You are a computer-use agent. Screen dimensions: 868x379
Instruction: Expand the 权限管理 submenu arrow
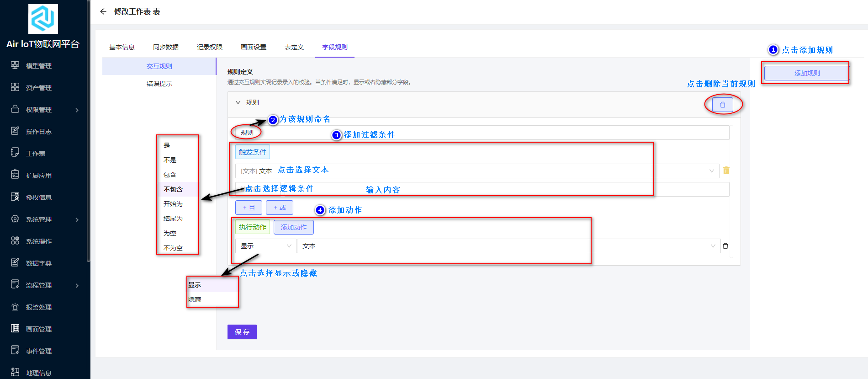(77, 110)
